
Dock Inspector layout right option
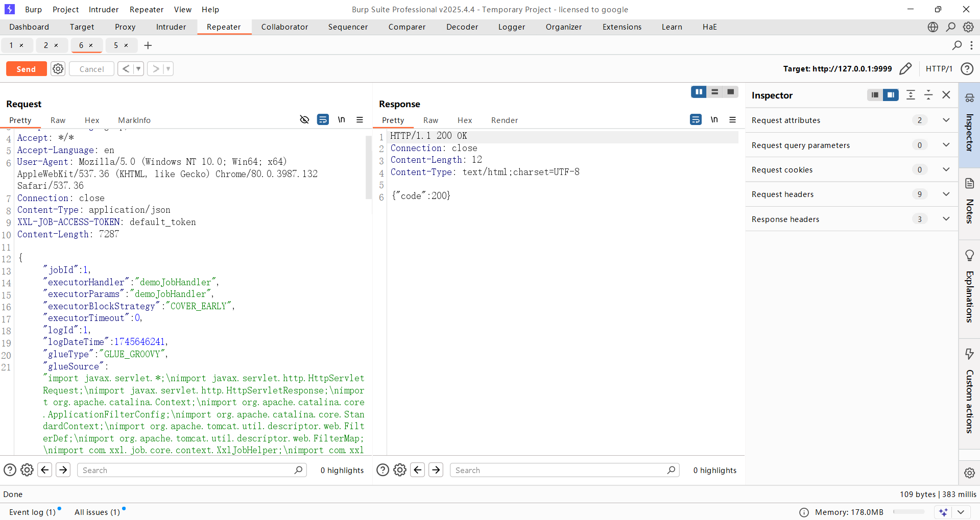891,95
